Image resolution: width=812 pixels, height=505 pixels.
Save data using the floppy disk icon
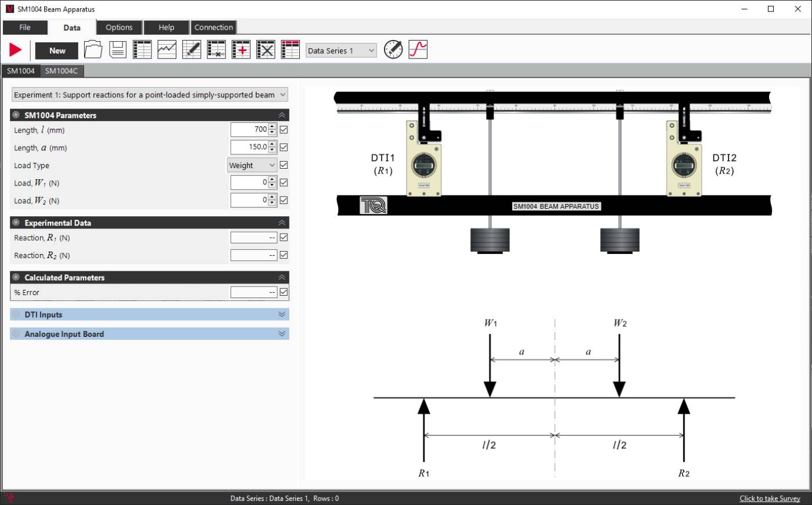[x=118, y=50]
